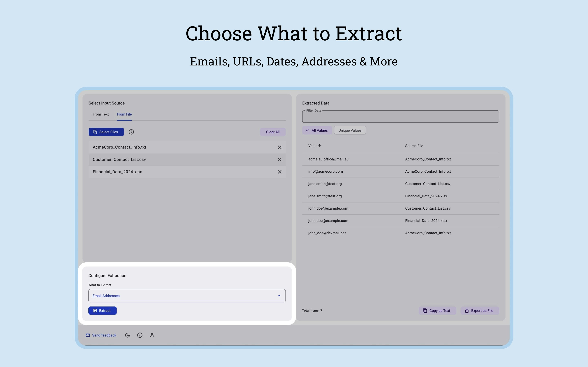Click the envelope icon beside Send feedback

88,335
